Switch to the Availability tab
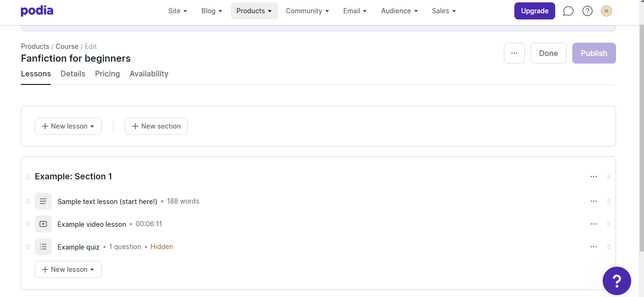The height and width of the screenshot is (297, 644). click(x=149, y=74)
